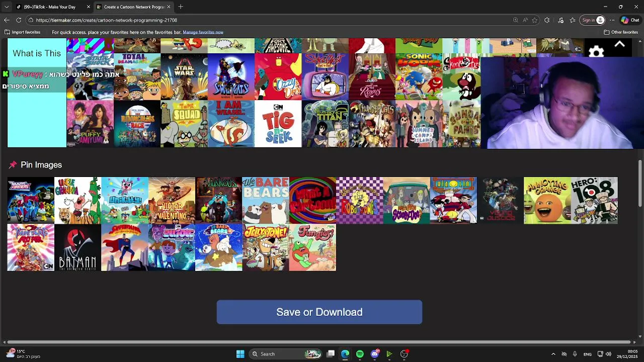
Task: Click the Ridonculous Race tier image
Action: (137, 124)
